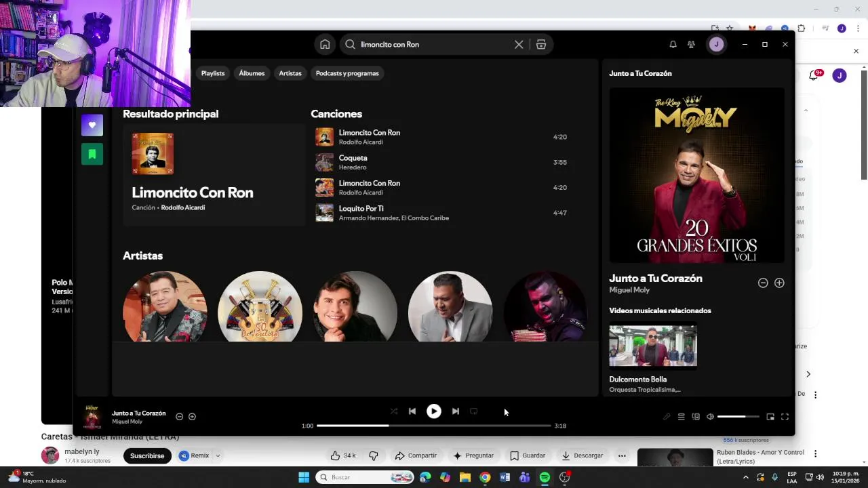868x488 pixels.
Task: Open Friend Activity icon in Spotify
Action: coord(691,44)
